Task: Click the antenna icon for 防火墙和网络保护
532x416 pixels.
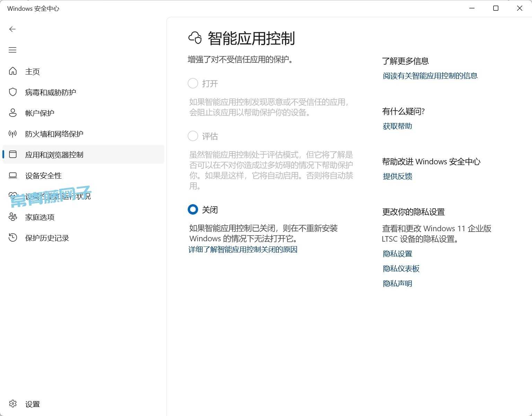Action: click(13, 134)
